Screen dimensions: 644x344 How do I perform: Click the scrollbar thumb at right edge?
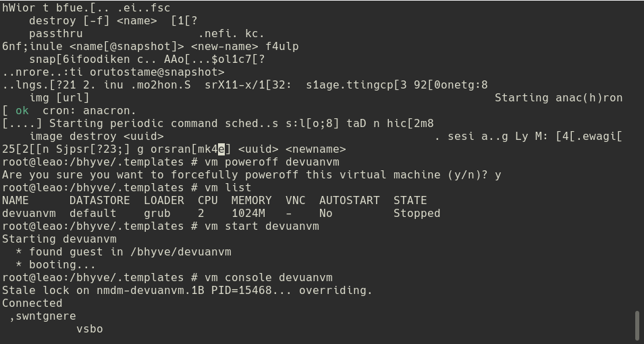pyautogui.click(x=637, y=326)
